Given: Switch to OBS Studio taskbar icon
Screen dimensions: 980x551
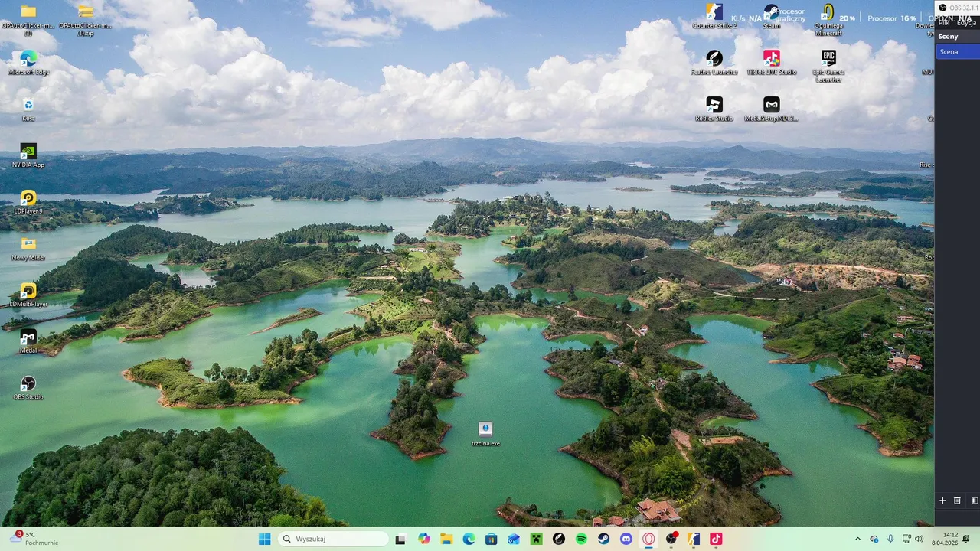Looking at the screenshot, I should [x=671, y=539].
